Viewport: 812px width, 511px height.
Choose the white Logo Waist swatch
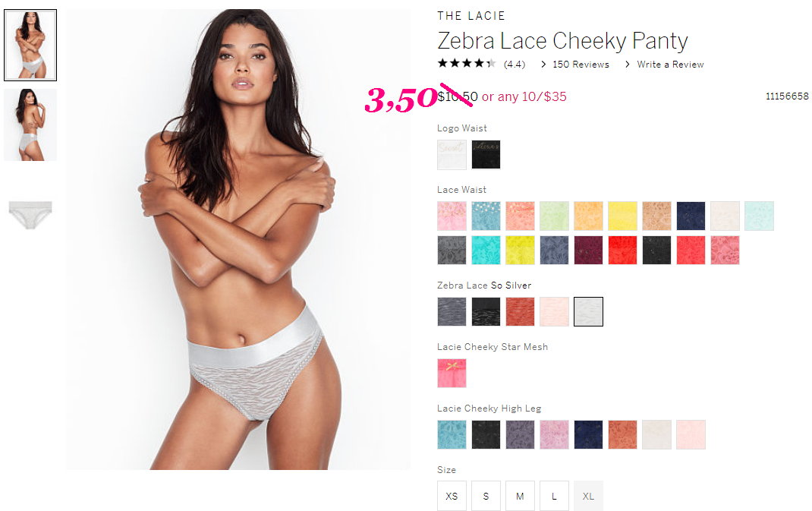pos(452,154)
